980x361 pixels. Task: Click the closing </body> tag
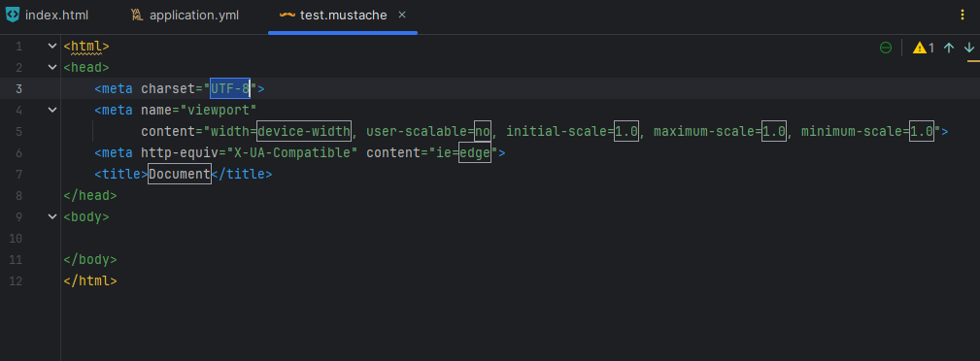tap(90, 259)
